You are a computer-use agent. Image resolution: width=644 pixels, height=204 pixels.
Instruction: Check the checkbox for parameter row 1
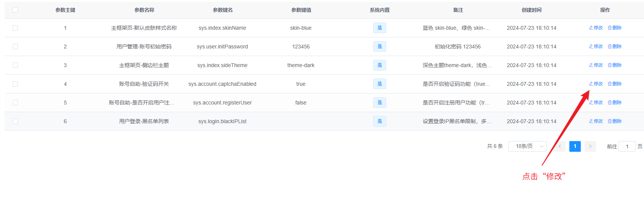15,28
